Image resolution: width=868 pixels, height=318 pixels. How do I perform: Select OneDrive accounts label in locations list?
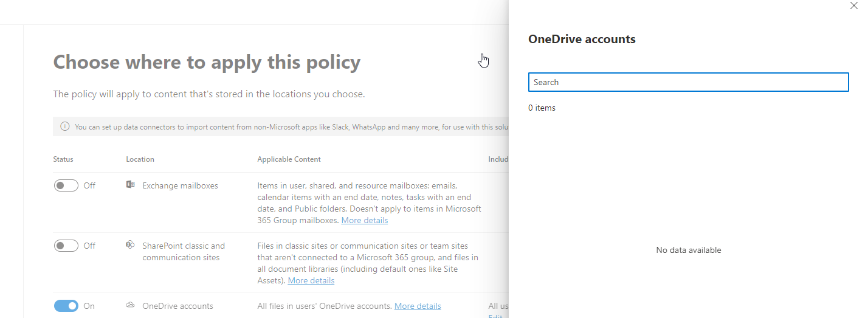pos(177,306)
